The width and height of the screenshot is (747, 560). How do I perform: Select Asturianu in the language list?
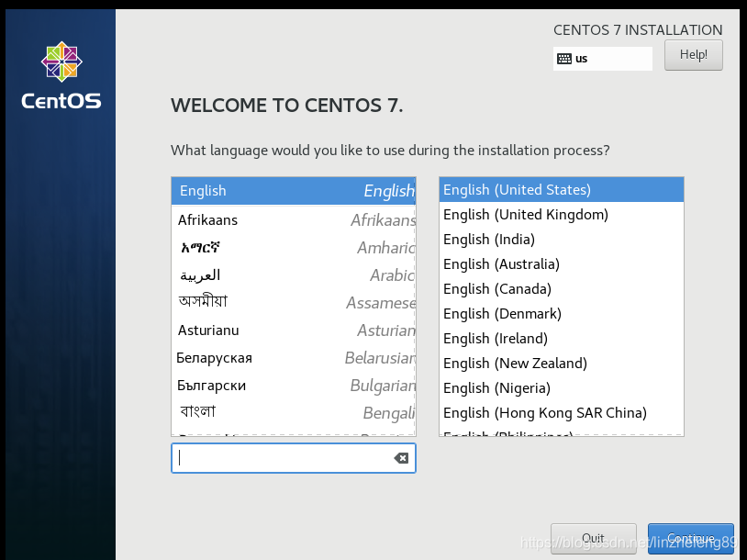294,330
